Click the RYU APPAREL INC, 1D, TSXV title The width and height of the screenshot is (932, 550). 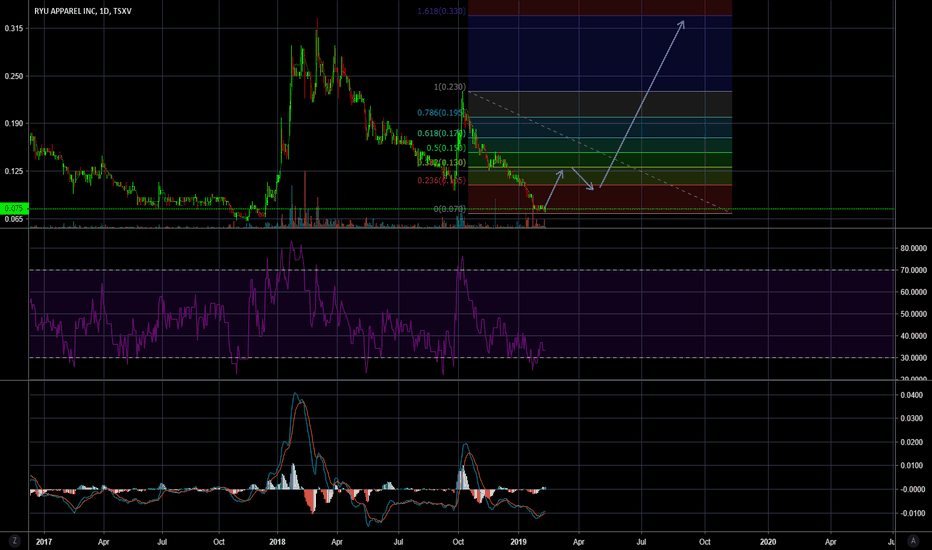click(x=83, y=11)
